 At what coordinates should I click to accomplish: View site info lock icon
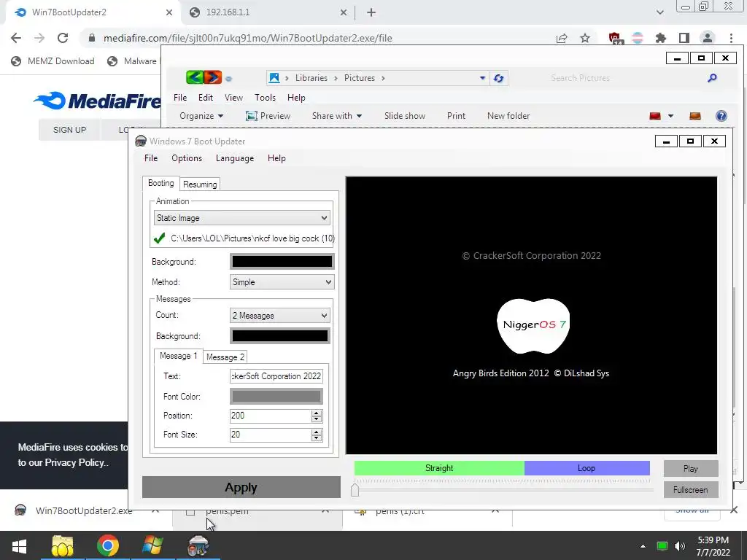coord(92,38)
